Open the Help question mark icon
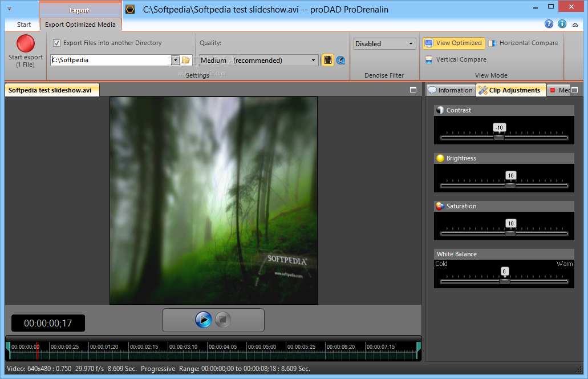The height and width of the screenshot is (379, 588). click(549, 24)
